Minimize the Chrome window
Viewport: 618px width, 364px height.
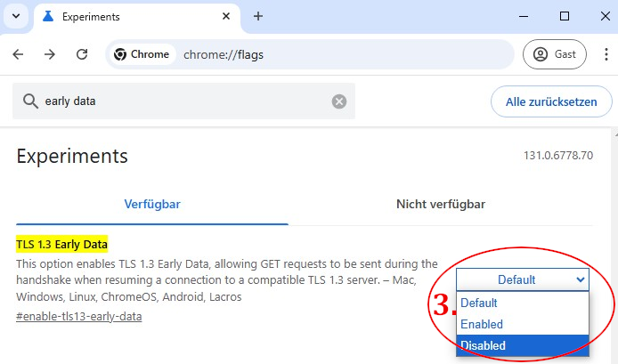[524, 16]
